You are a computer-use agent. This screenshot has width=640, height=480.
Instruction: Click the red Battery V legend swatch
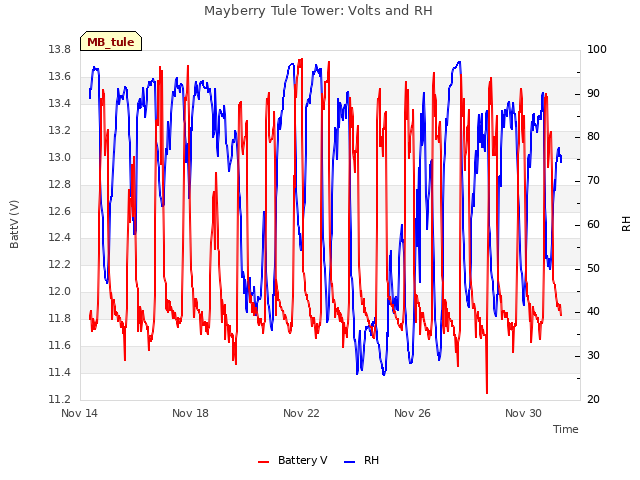click(x=264, y=462)
